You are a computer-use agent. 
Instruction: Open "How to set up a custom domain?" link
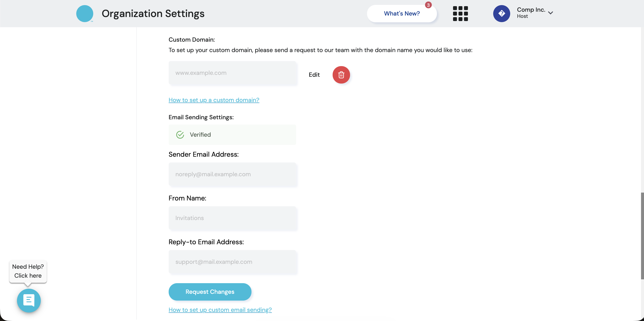click(x=214, y=100)
